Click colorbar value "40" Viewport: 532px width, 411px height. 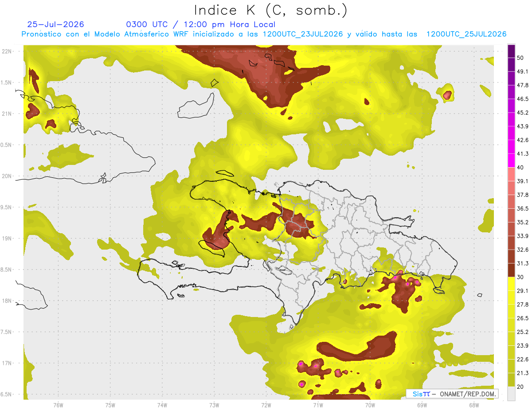(x=520, y=168)
